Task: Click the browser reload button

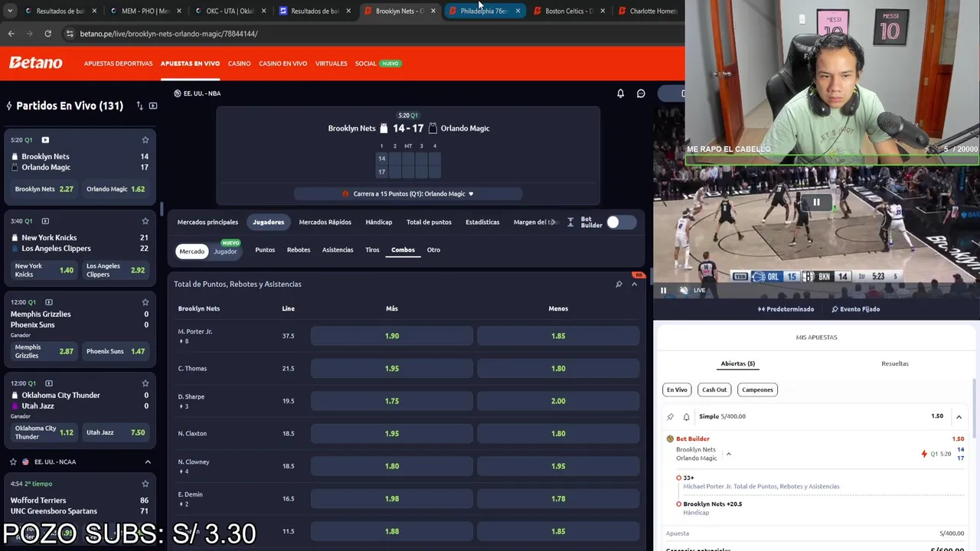Action: (47, 34)
